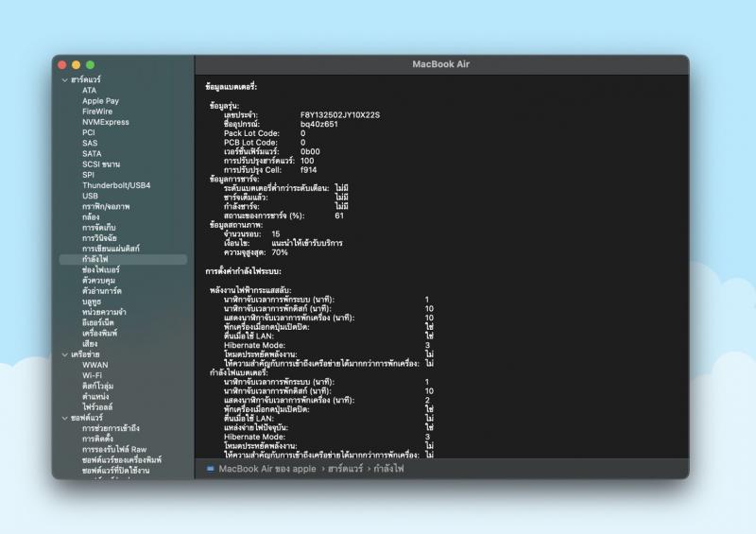Choose PCI from the hardware list
The width and height of the screenshot is (756, 534).
click(88, 132)
